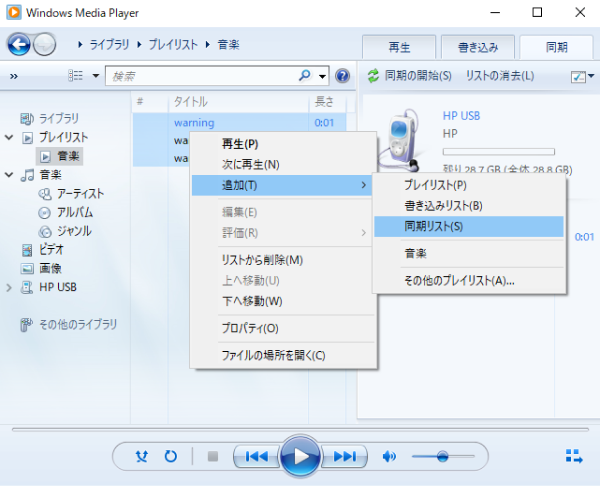This screenshot has width=600, height=486.
Task: Click the blue Back navigation arrow
Action: pos(18,45)
